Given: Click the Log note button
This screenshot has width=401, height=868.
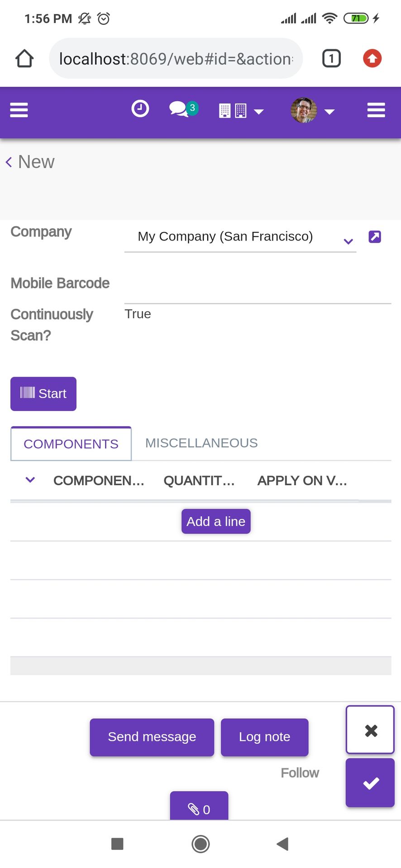Looking at the screenshot, I should (264, 737).
